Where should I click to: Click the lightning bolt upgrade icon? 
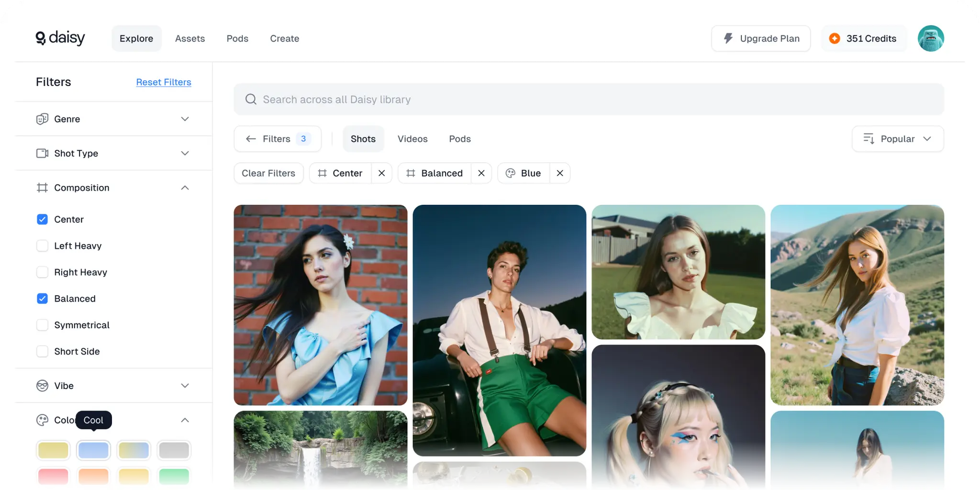click(x=728, y=38)
